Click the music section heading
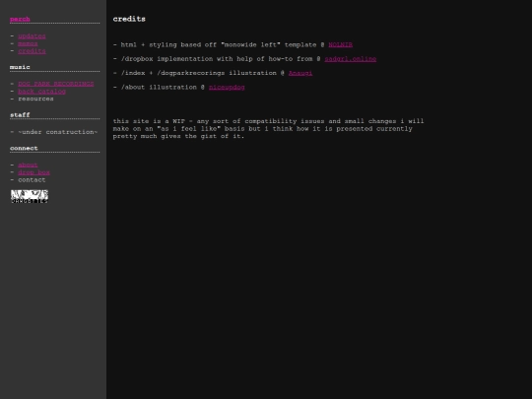Image resolution: width=532 pixels, height=399 pixels. tap(20, 67)
